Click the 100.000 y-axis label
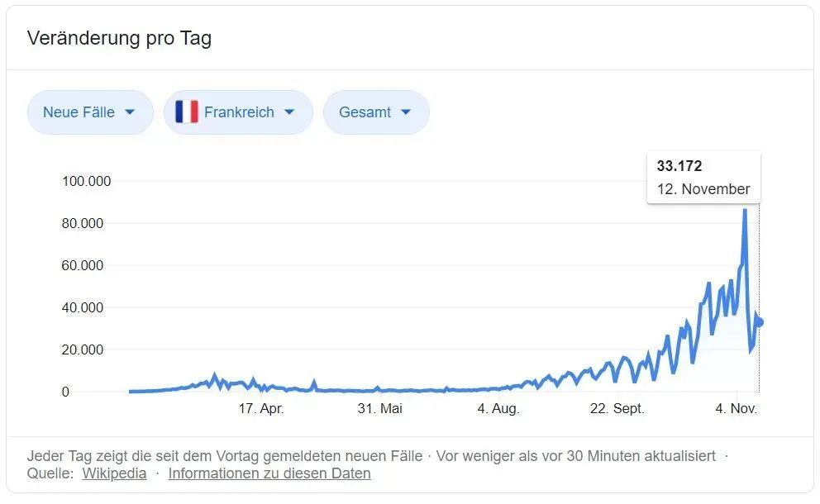Screen dimensions: 820x504 coord(86,182)
